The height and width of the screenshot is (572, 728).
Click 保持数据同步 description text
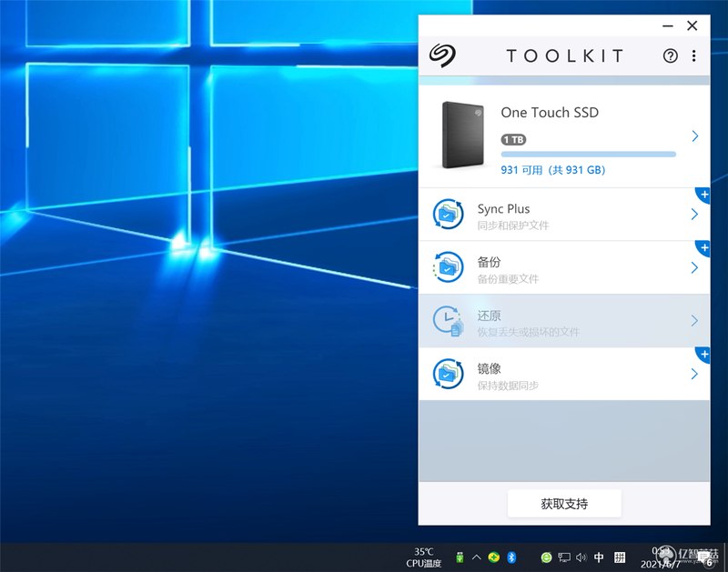point(508,386)
